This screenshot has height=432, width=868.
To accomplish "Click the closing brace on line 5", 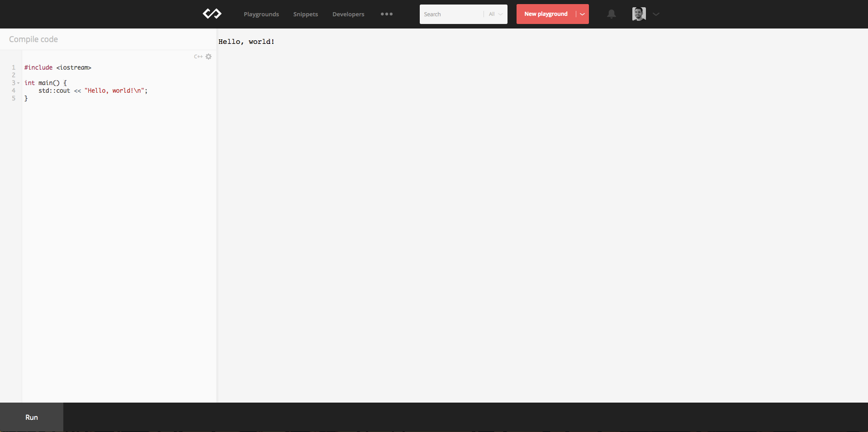I will tap(26, 98).
